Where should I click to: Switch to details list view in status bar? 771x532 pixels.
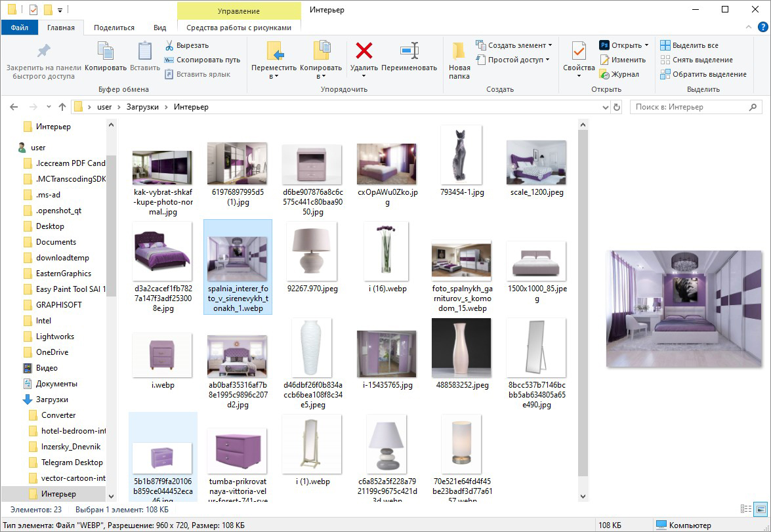pyautogui.click(x=746, y=509)
